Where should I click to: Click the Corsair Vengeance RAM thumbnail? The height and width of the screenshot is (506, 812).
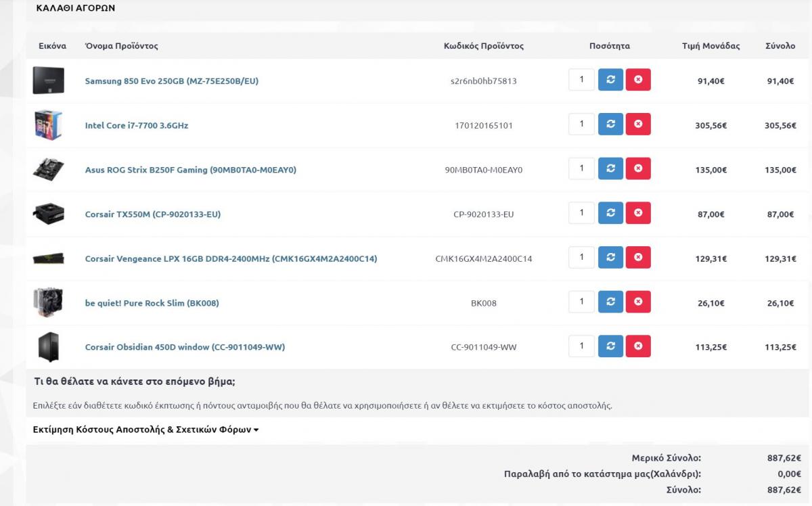click(49, 258)
